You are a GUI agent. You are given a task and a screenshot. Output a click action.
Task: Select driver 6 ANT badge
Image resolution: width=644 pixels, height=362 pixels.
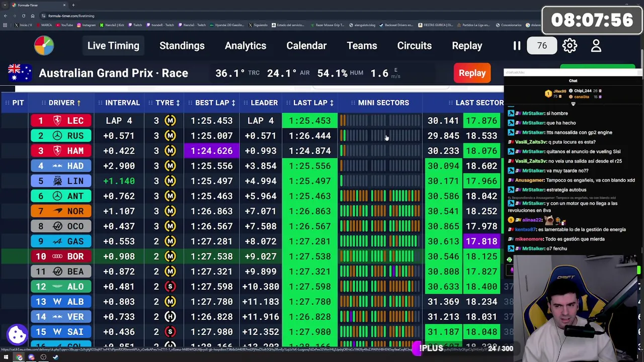click(62, 196)
